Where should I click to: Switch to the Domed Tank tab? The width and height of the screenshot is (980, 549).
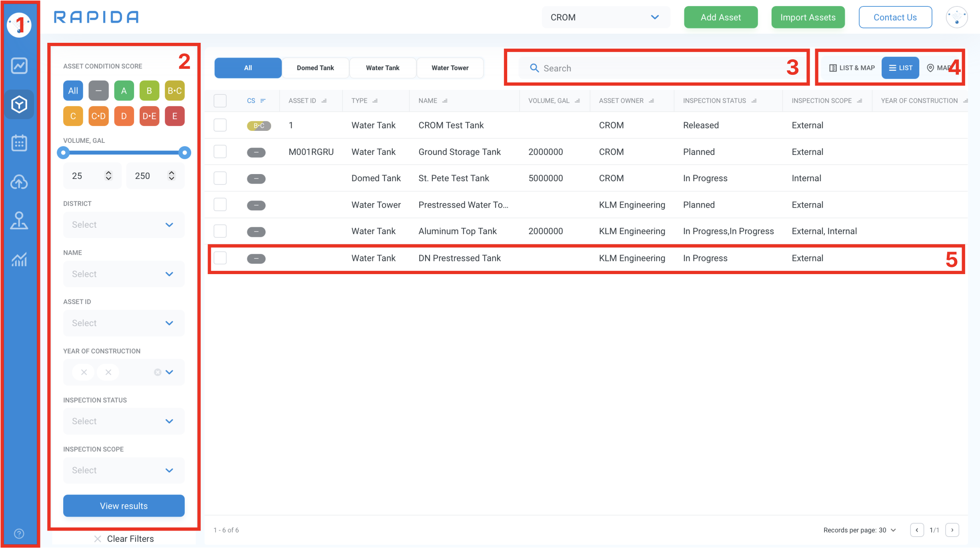tap(315, 68)
